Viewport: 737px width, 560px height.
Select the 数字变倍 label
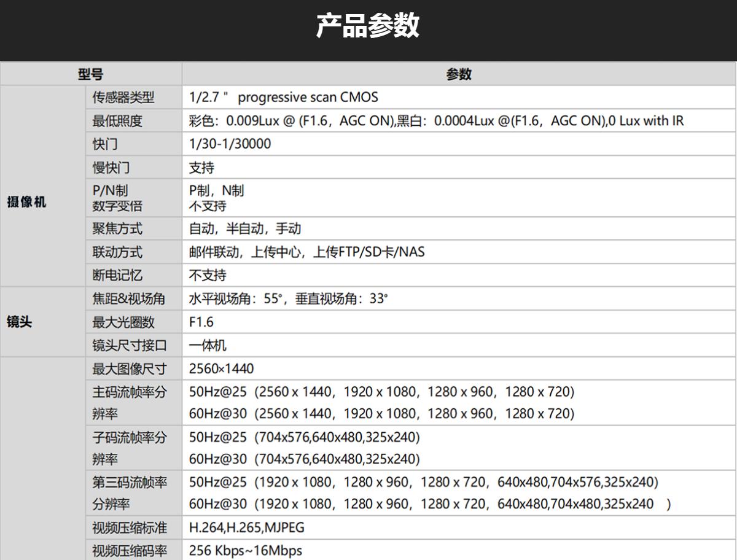(117, 206)
